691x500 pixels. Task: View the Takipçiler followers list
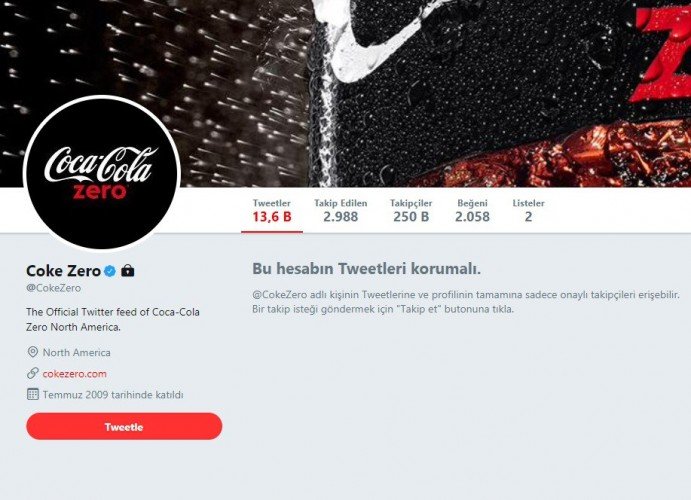(411, 211)
